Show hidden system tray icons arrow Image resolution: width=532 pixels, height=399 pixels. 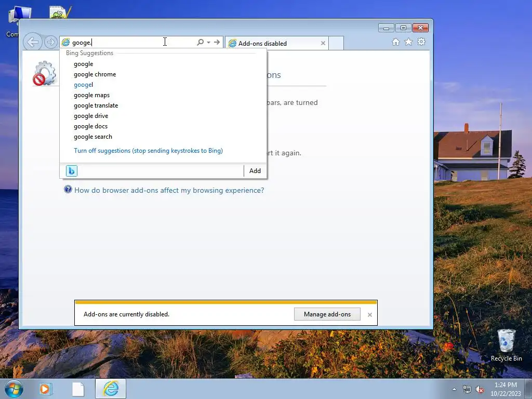point(454,389)
